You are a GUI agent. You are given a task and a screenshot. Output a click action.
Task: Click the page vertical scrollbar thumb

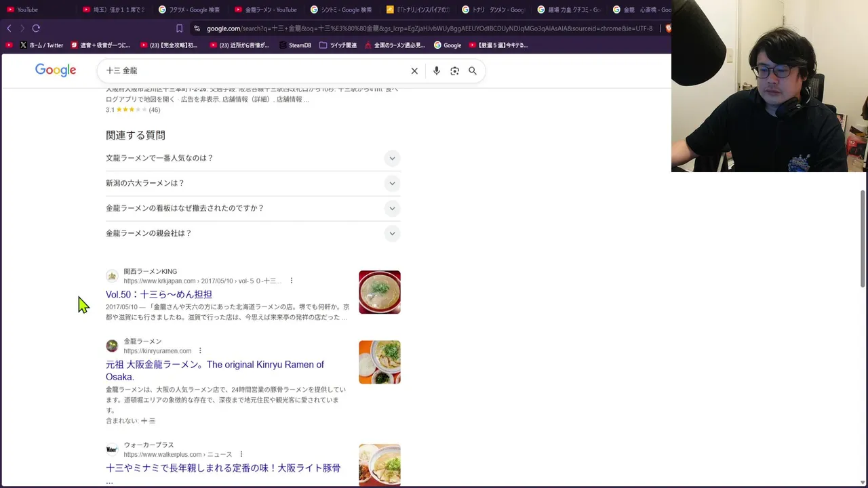point(863,239)
